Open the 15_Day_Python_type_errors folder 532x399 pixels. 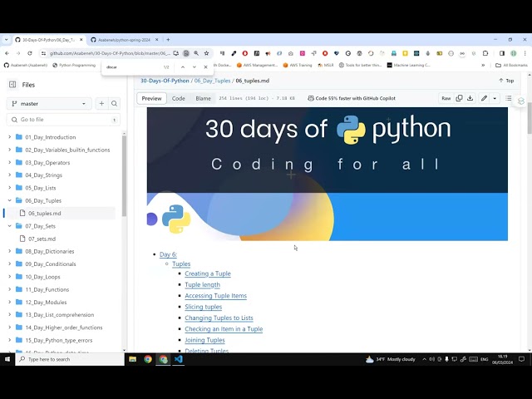(x=59, y=340)
